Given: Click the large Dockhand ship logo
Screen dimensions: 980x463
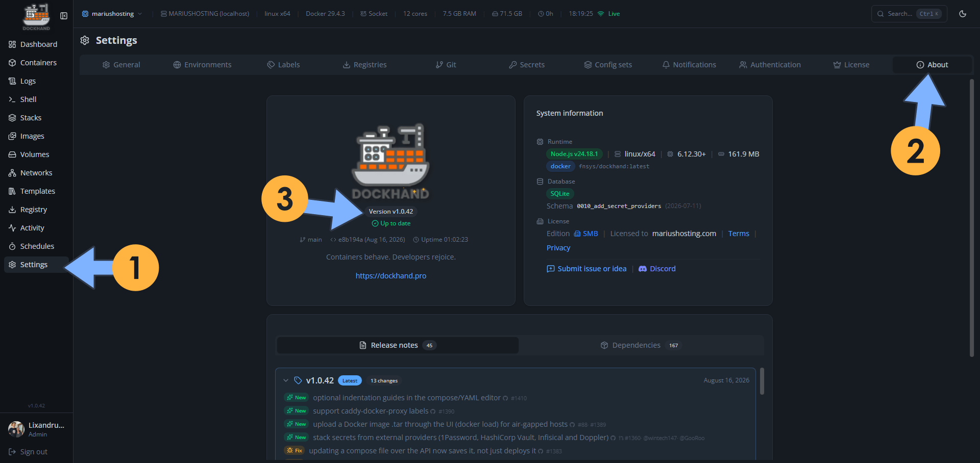Looking at the screenshot, I should pos(391,161).
